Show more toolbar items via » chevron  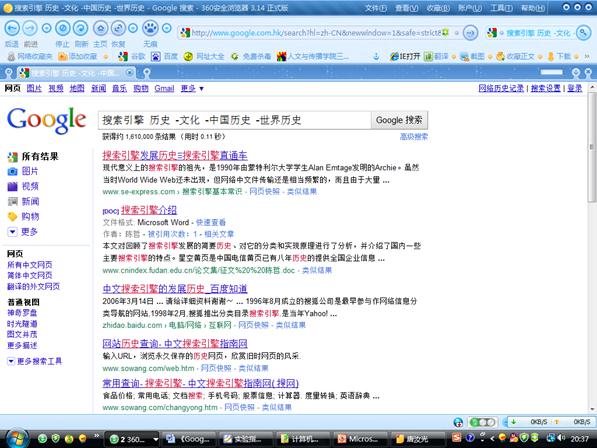(587, 56)
